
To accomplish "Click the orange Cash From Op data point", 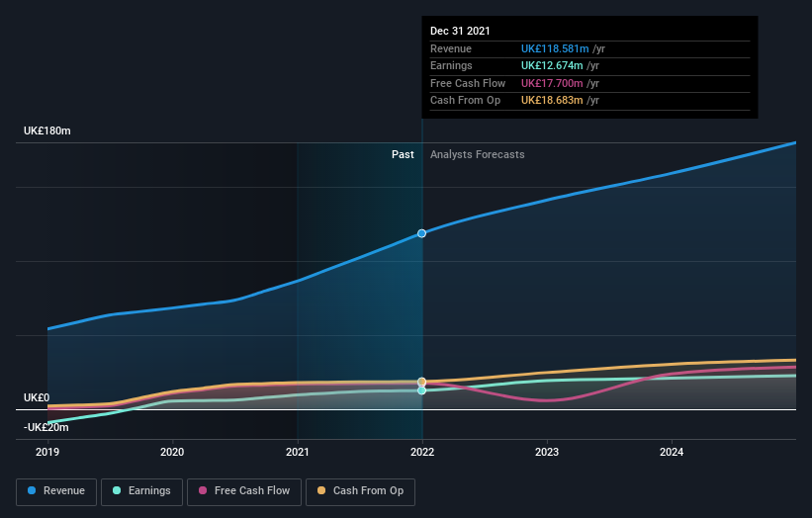I will coord(422,382).
